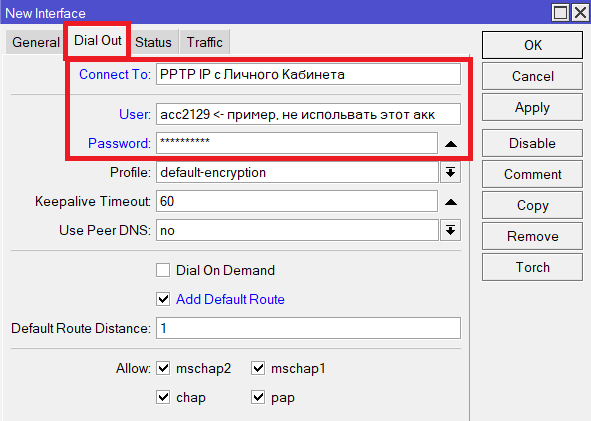Viewport: 591px width, 421px height.
Task: Click the OK button
Action: tap(532, 45)
